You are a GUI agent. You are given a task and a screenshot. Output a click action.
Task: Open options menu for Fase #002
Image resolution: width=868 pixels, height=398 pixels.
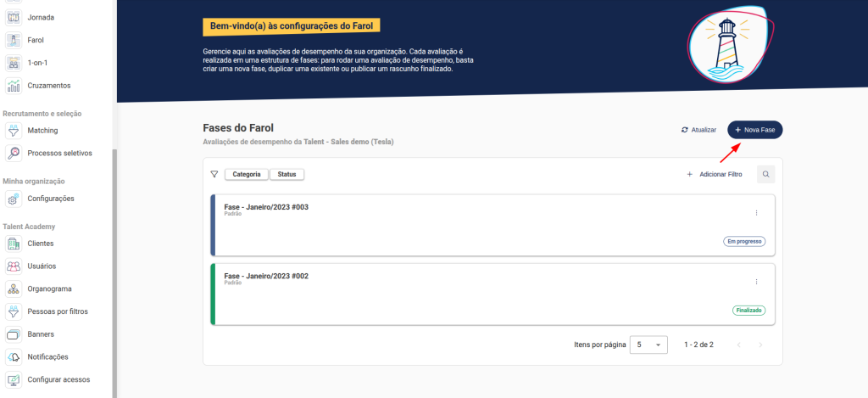pyautogui.click(x=756, y=282)
